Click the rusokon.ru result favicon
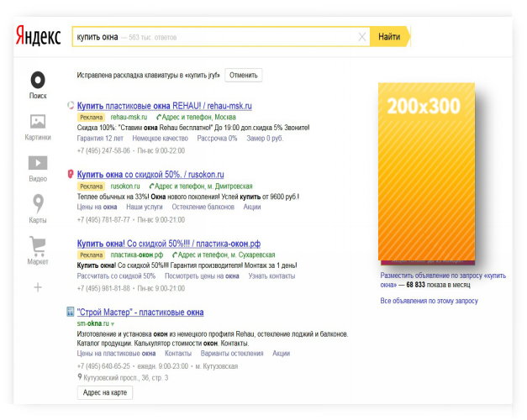The image size is (527, 420). coord(71,174)
